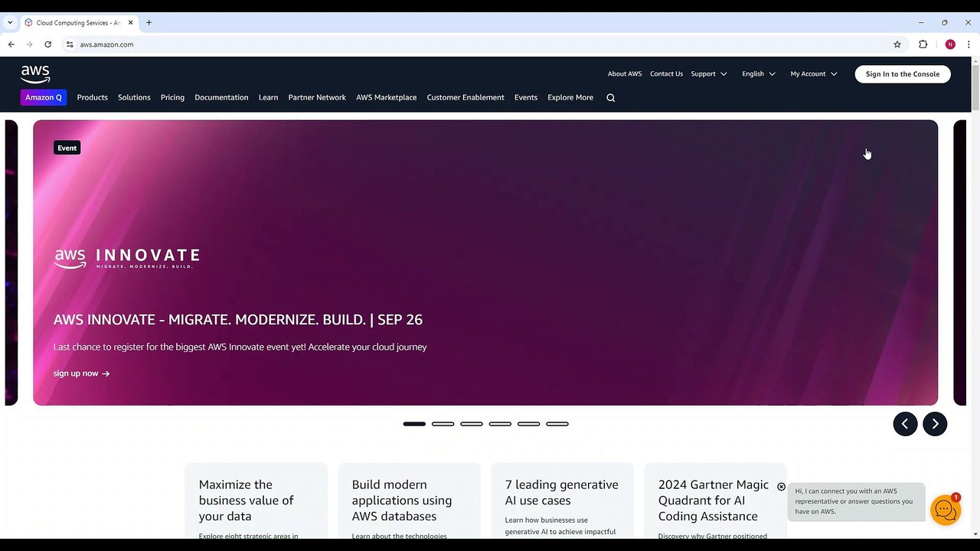Image resolution: width=980 pixels, height=551 pixels.
Task: Visit the About AWS link
Action: [625, 74]
